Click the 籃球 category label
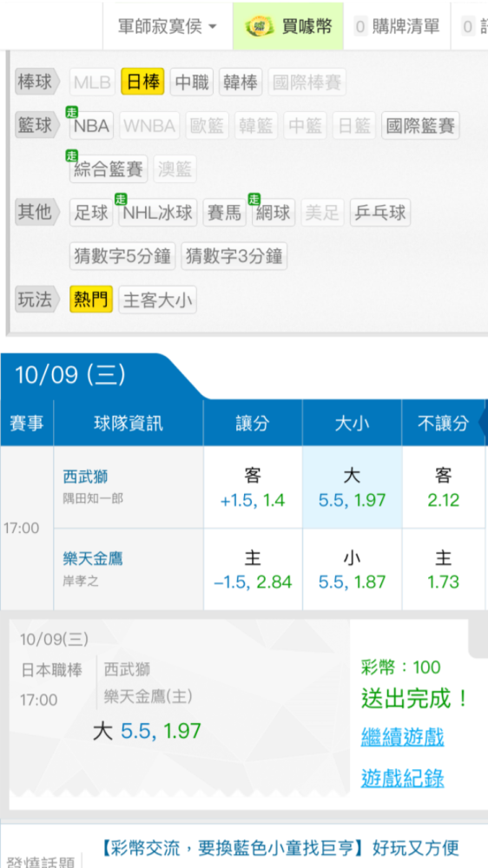The width and height of the screenshot is (488, 868). [x=37, y=126]
